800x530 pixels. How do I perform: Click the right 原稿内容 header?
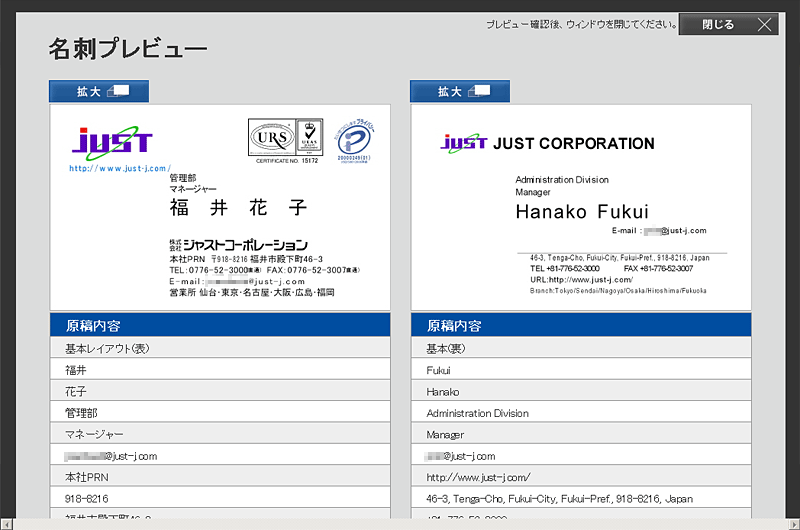click(x=581, y=325)
